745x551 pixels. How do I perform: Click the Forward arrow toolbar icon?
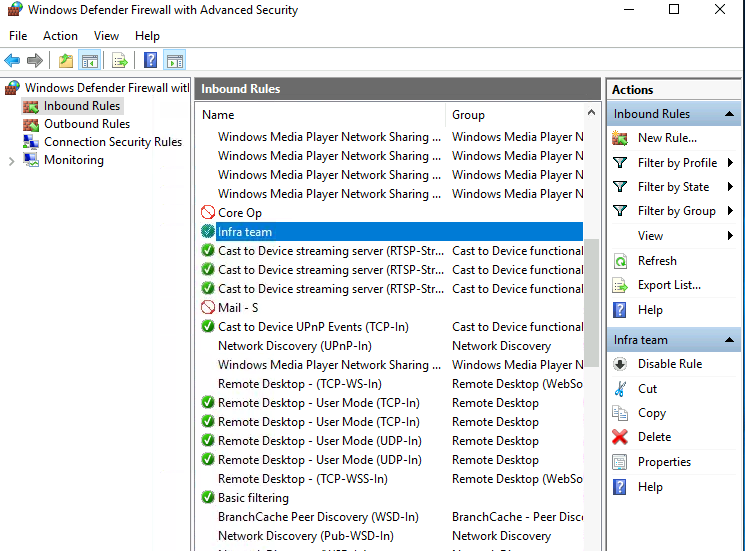click(35, 60)
